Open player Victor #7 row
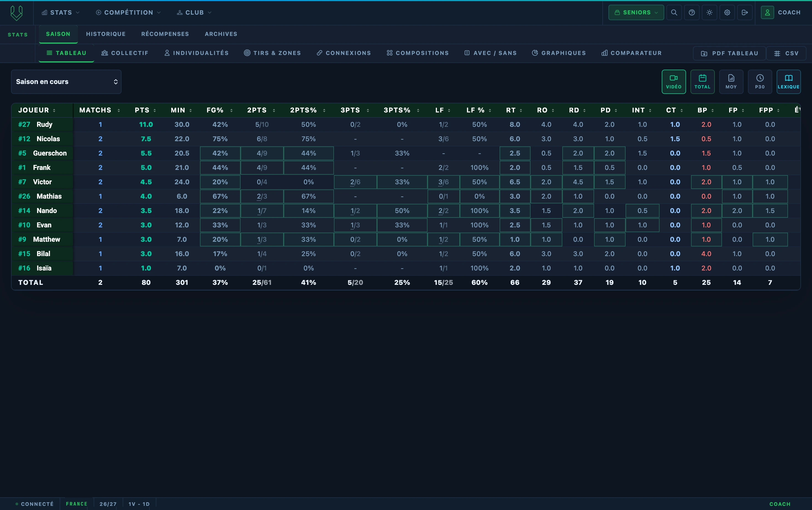Viewport: 812px width, 510px height. tap(406, 182)
